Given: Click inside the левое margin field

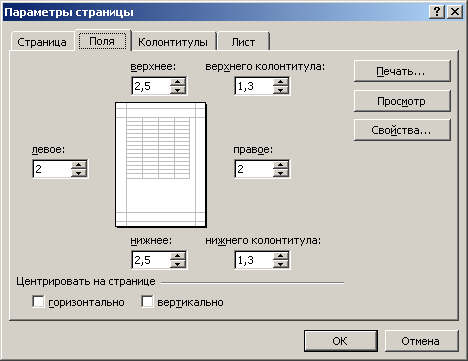Looking at the screenshot, I should click(x=52, y=169).
